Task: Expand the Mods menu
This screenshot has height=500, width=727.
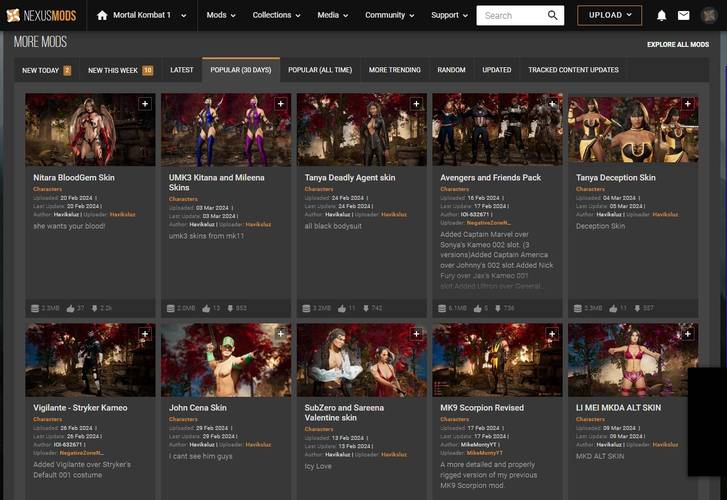Action: click(221, 15)
